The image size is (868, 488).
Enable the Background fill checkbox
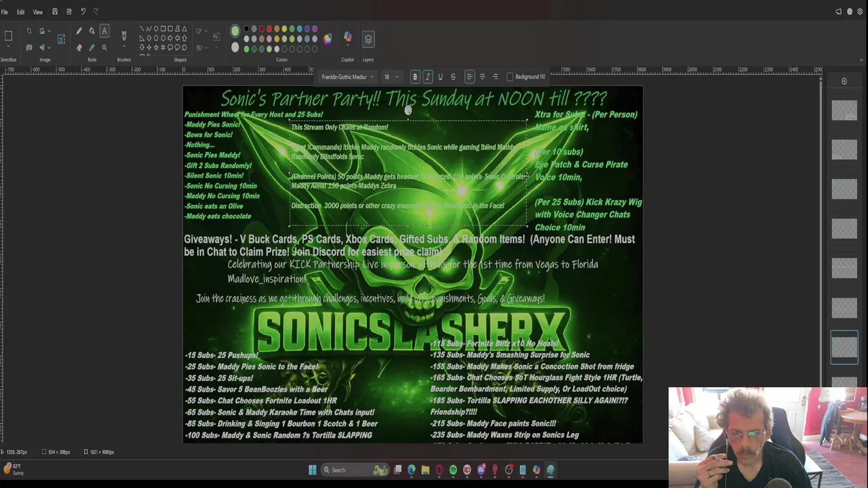[510, 77]
